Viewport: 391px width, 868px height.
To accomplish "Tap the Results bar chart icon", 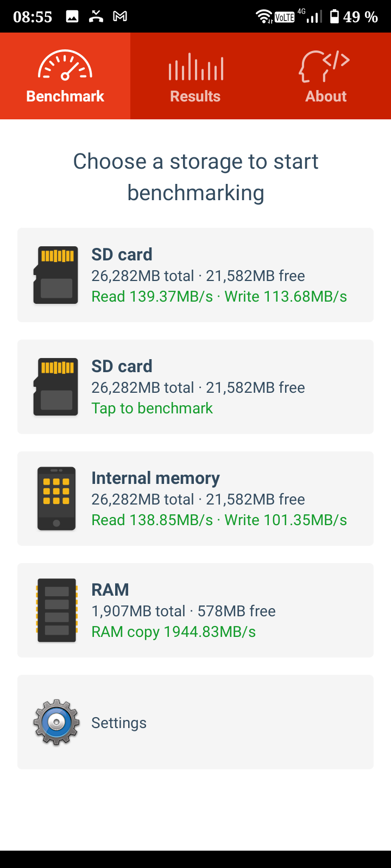I will [195, 67].
